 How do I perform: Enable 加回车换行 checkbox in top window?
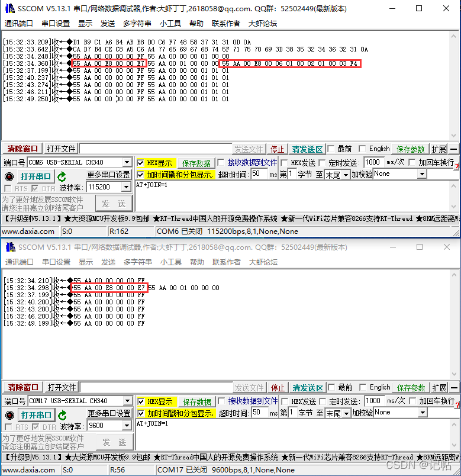point(412,162)
